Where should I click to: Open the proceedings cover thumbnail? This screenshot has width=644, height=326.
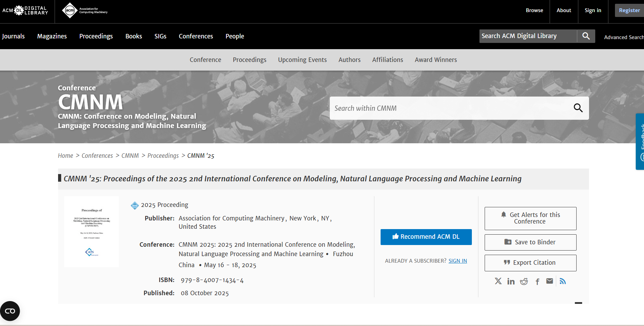(92, 232)
